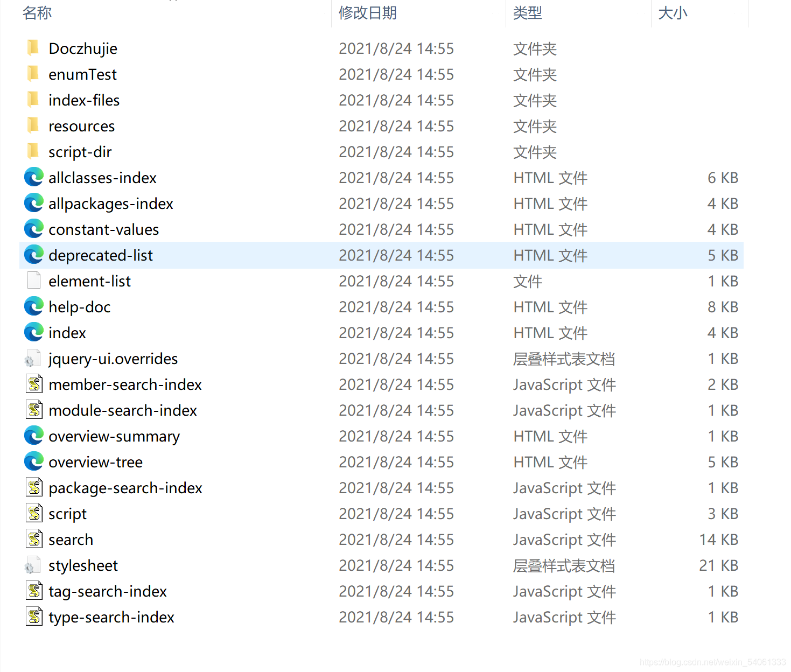
Task: Select the jquery-ui.overrides file name
Action: tap(113, 359)
